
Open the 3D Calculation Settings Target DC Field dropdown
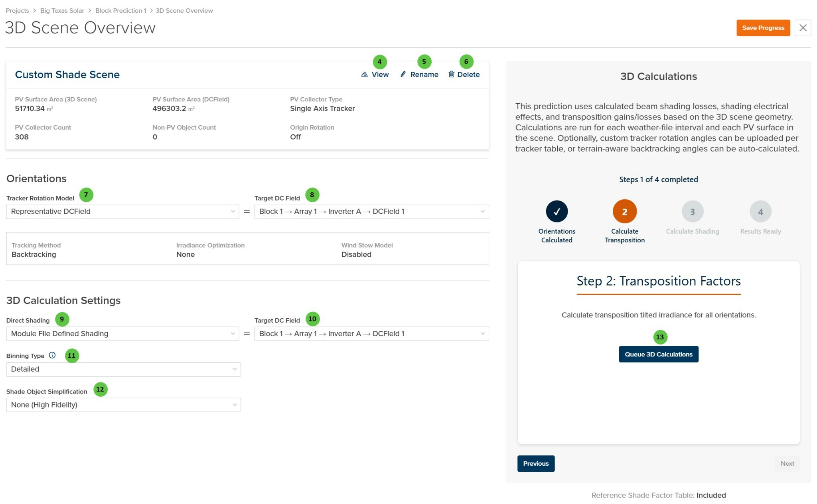tap(371, 334)
